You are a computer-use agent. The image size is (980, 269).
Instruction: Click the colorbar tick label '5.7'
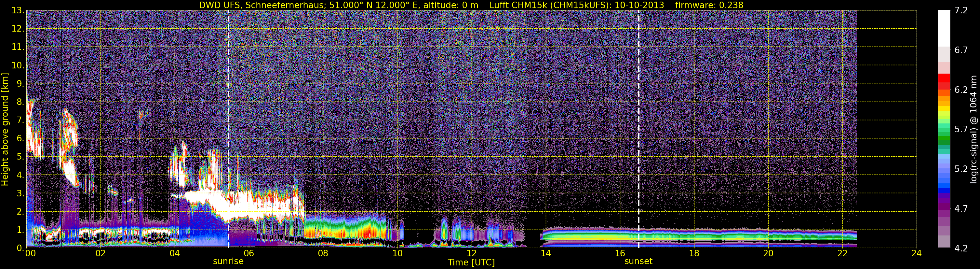point(961,130)
